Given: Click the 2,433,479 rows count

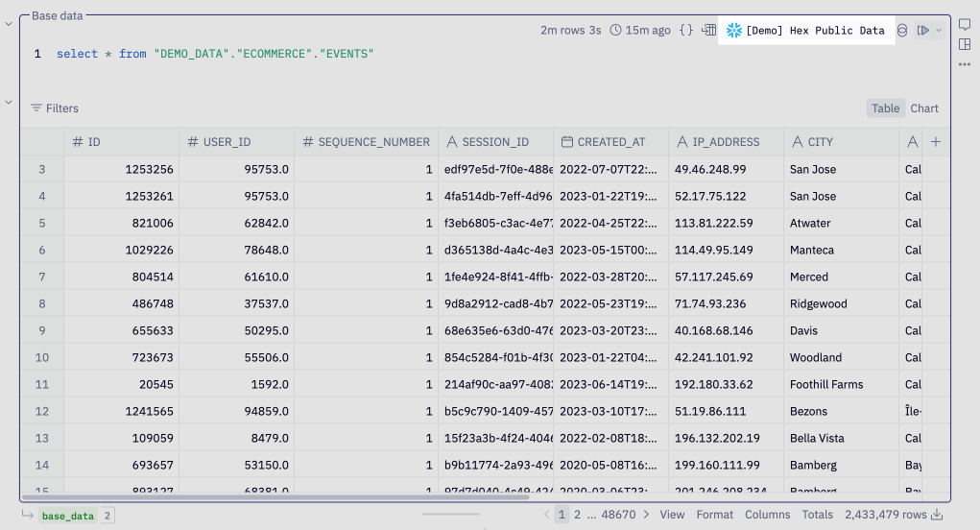Looking at the screenshot, I should pyautogui.click(x=886, y=515).
